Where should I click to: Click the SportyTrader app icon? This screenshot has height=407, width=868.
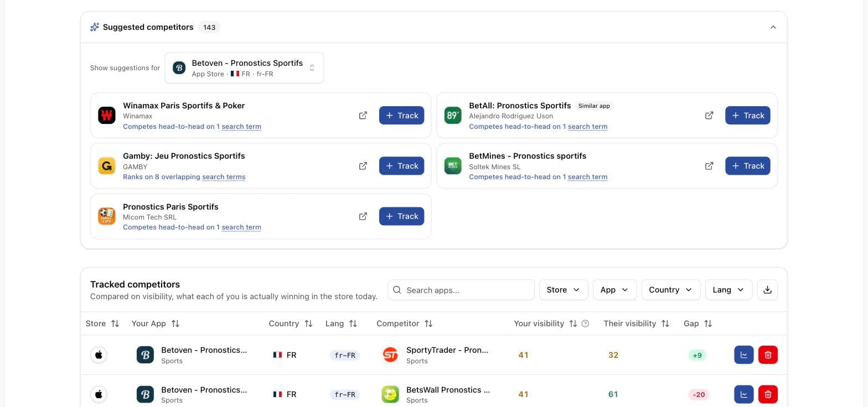click(x=390, y=355)
